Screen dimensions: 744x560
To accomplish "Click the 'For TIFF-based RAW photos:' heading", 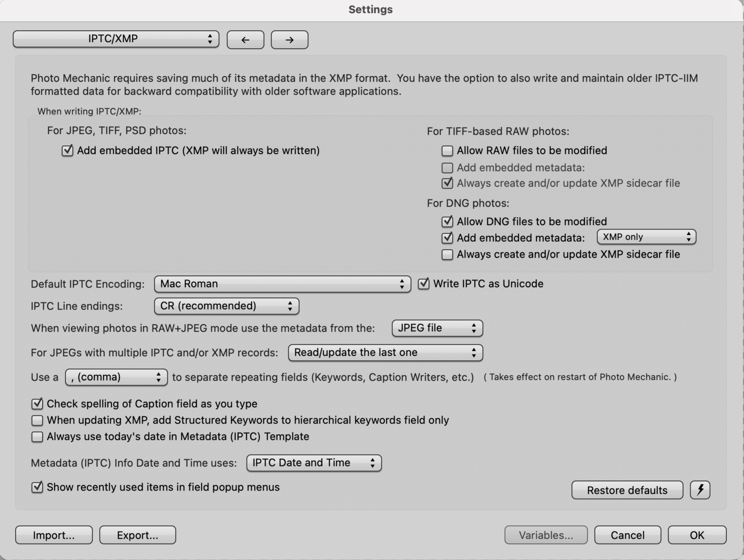I will [x=498, y=131].
